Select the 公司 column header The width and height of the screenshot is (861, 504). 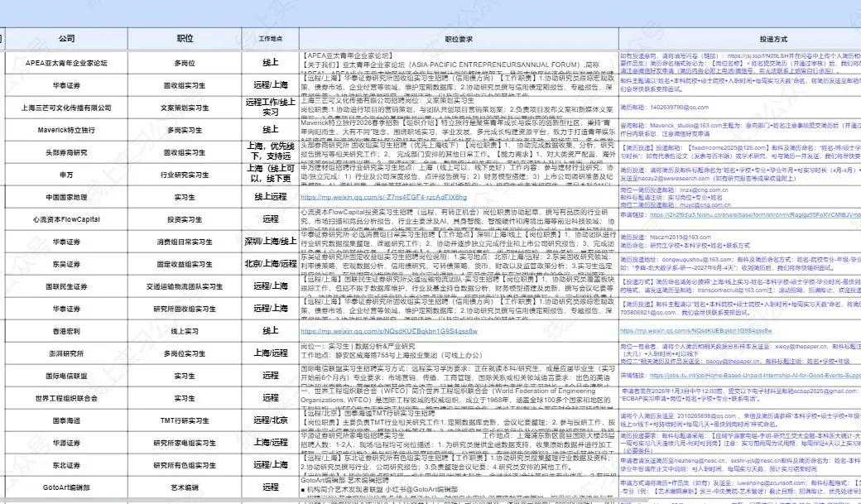click(x=66, y=38)
